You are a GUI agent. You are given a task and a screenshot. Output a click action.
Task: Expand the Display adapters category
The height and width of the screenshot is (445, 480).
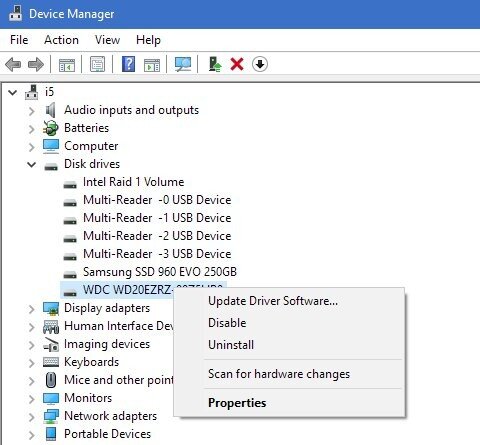(32, 309)
